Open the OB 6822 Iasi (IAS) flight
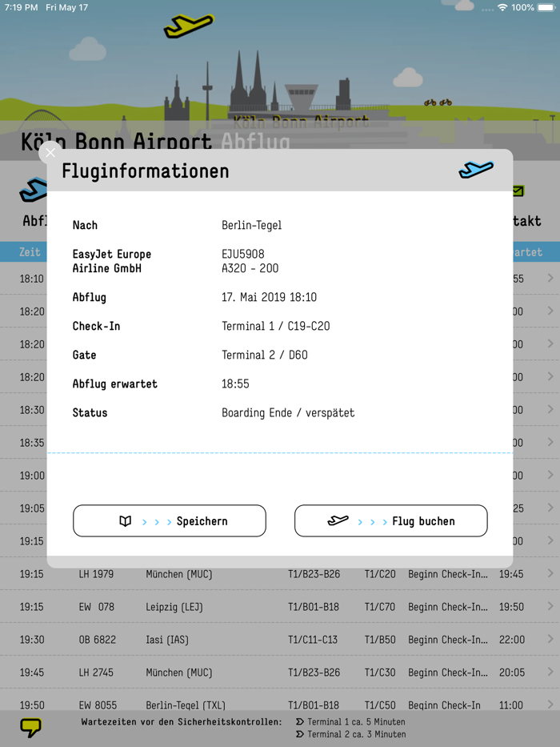Image resolution: width=560 pixels, height=747 pixels. pos(280,640)
